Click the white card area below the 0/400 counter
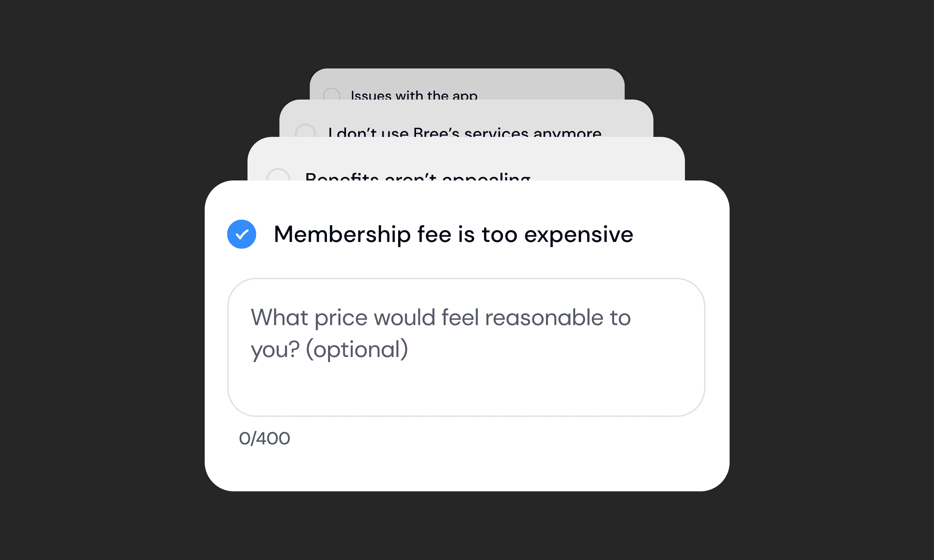934x560 pixels. pyautogui.click(x=467, y=469)
